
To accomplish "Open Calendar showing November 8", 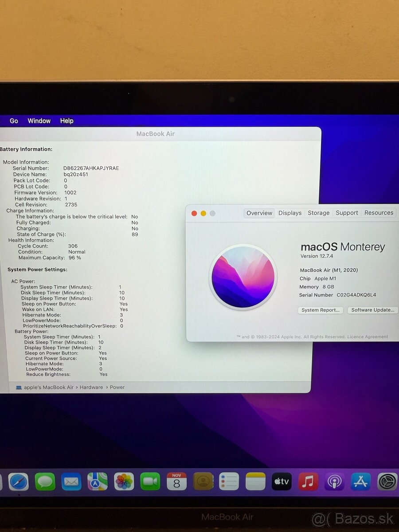I will click(176, 481).
